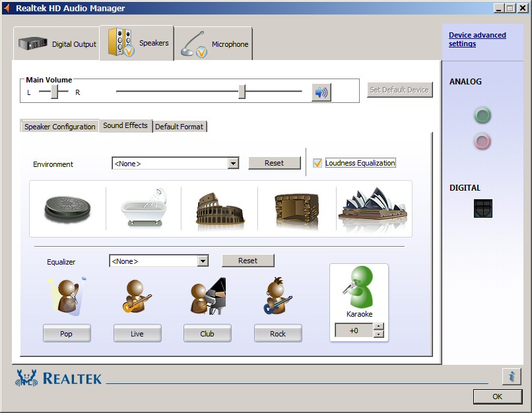
Task: Click the digital optical output connector icon
Action: [482, 208]
